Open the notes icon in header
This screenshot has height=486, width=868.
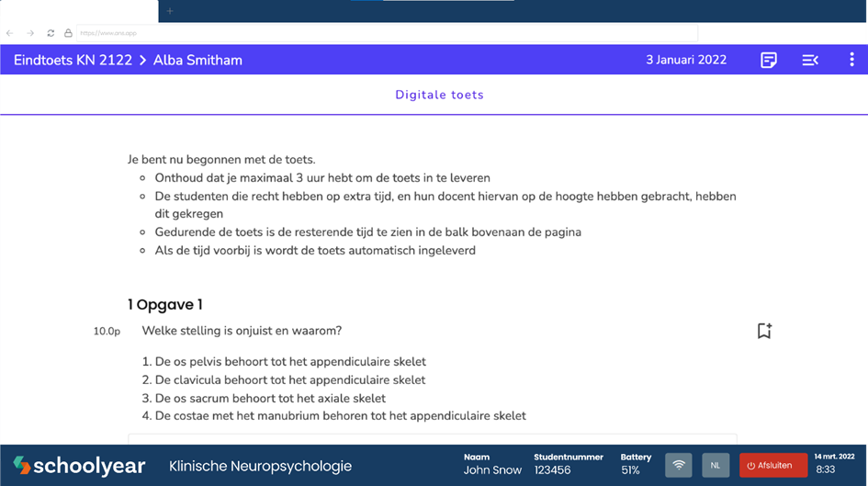(x=769, y=61)
